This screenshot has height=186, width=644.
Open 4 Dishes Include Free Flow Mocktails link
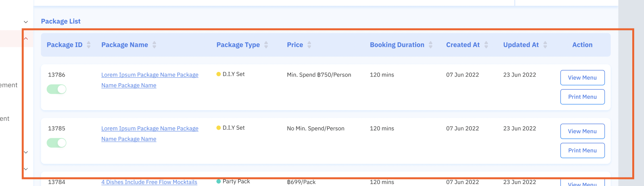149,182
